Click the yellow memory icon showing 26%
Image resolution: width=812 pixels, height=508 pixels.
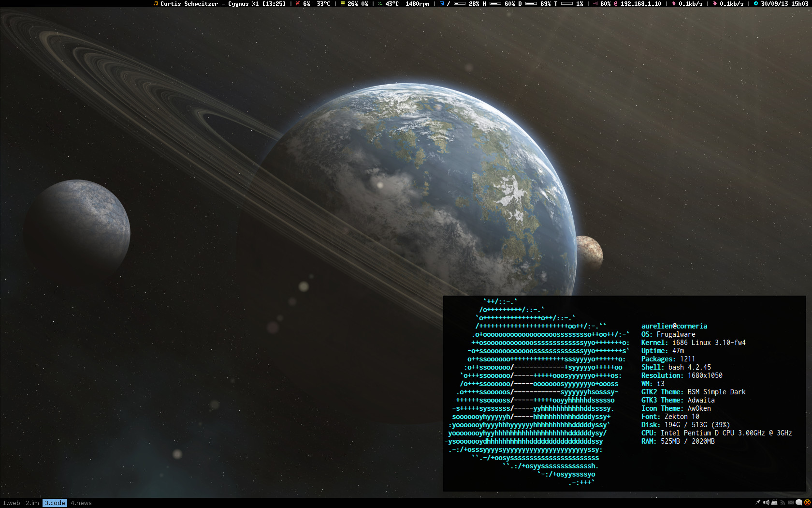(x=343, y=3)
